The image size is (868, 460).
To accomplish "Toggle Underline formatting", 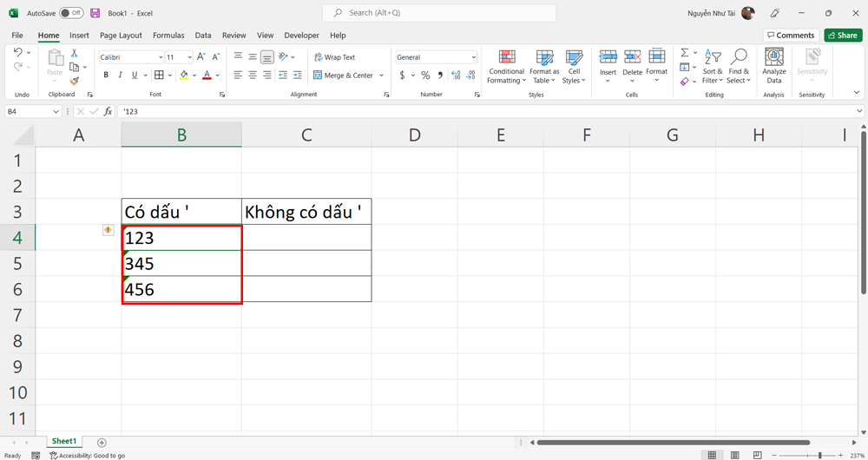I will click(135, 75).
